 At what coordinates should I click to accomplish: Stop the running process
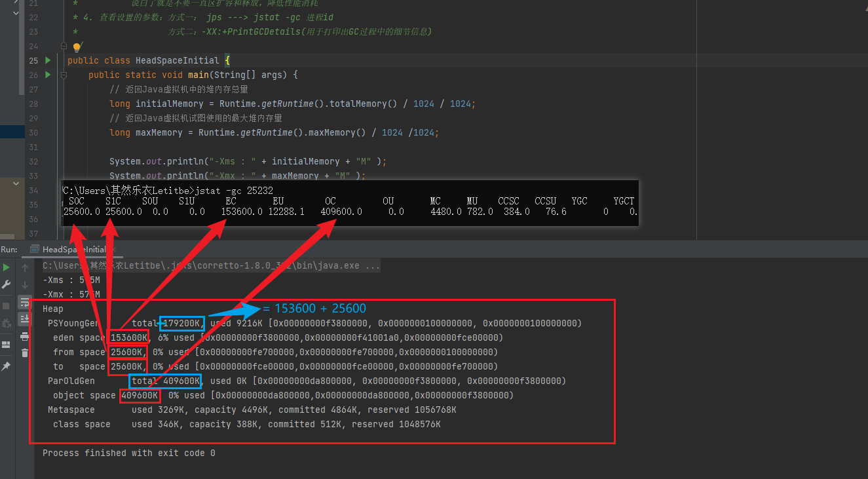pyautogui.click(x=7, y=306)
